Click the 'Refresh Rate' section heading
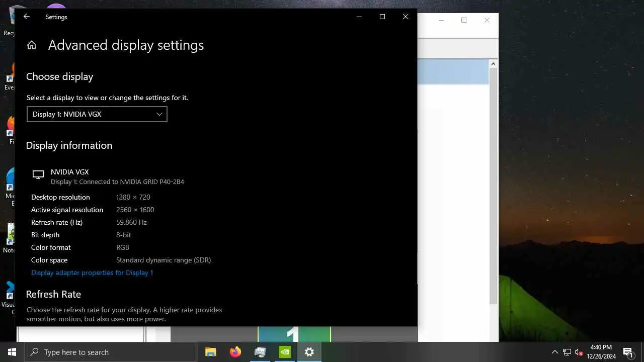This screenshot has height=362, width=644. point(53,294)
